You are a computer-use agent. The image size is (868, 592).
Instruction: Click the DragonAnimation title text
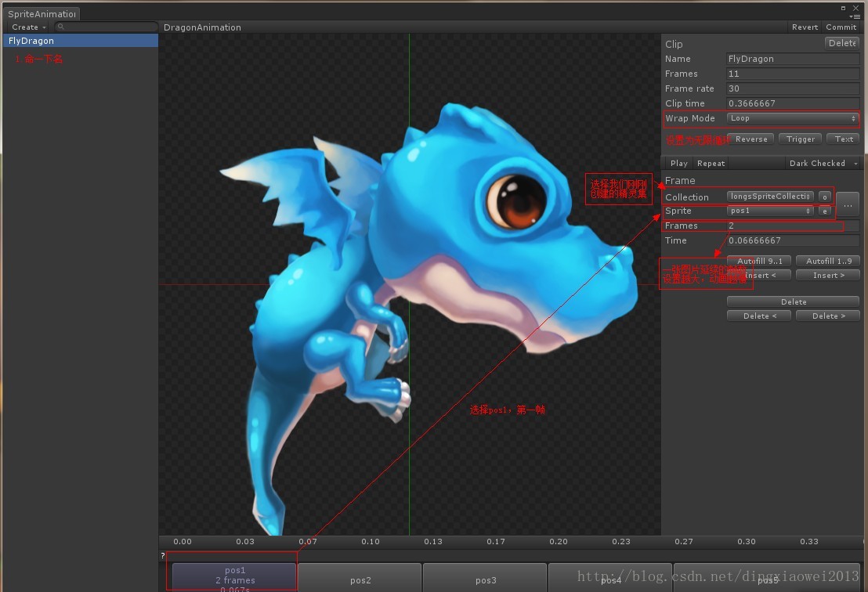click(x=202, y=27)
